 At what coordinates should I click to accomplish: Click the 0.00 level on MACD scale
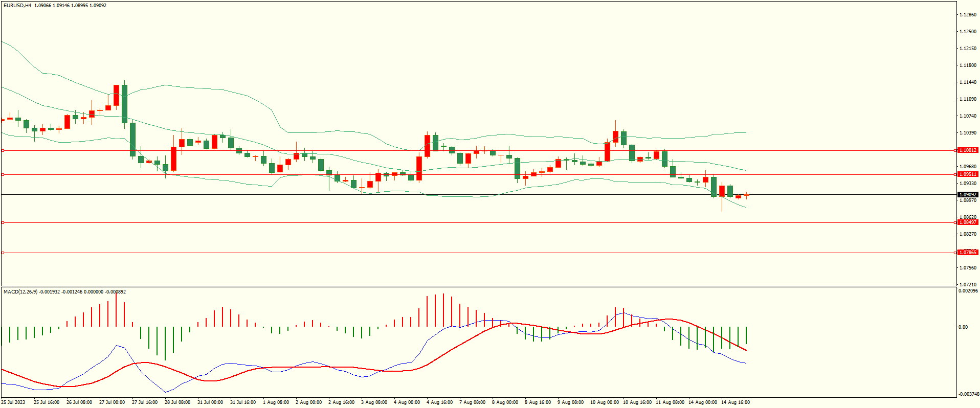click(963, 327)
